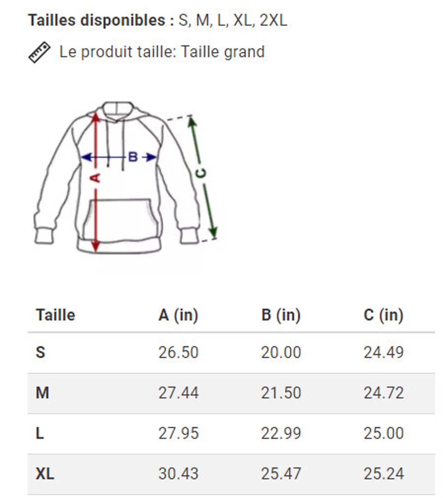Click the M size row label
The height and width of the screenshot is (498, 448).
[x=42, y=393]
